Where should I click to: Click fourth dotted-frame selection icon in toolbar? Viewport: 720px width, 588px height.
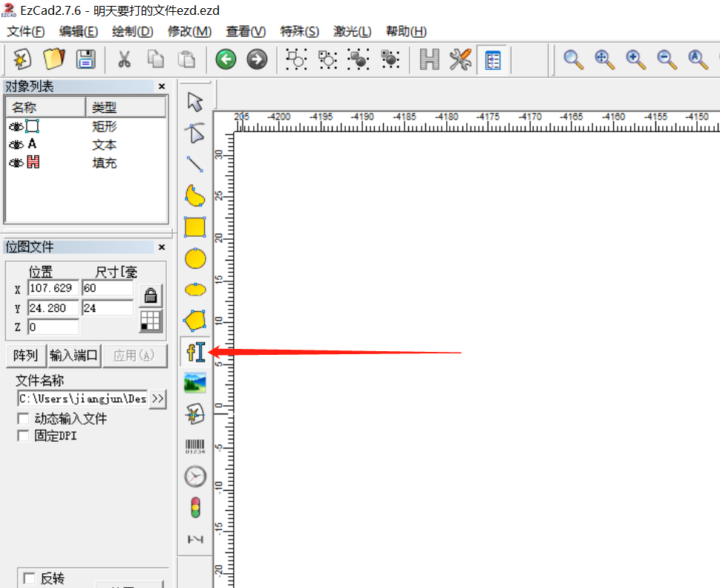pyautogui.click(x=390, y=59)
